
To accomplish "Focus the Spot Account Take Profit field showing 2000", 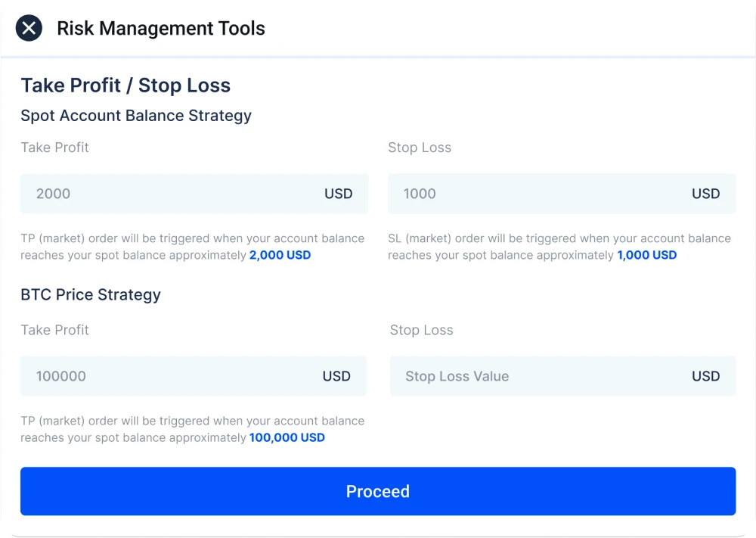I will [166, 194].
